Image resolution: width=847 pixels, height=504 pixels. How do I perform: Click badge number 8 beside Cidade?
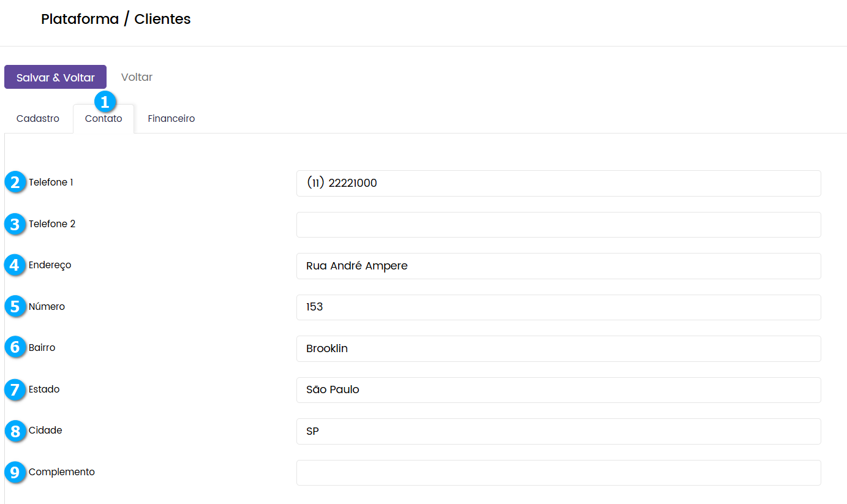click(x=15, y=431)
